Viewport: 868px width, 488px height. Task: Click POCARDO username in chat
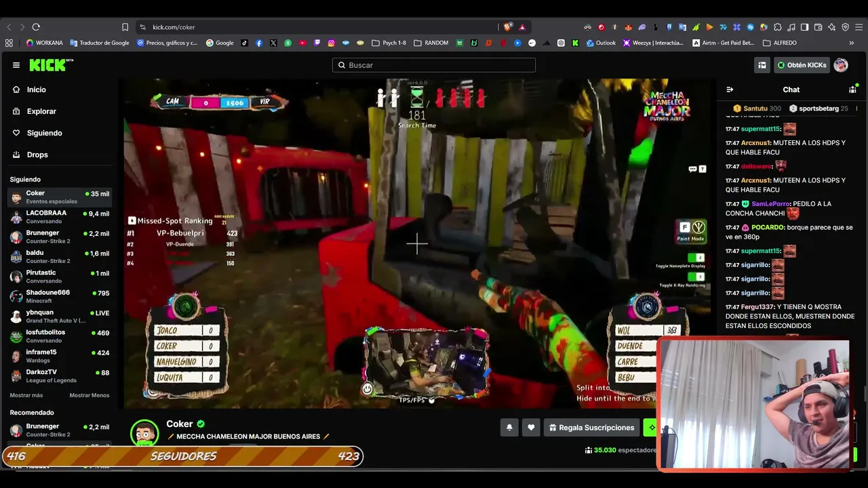pos(768,228)
